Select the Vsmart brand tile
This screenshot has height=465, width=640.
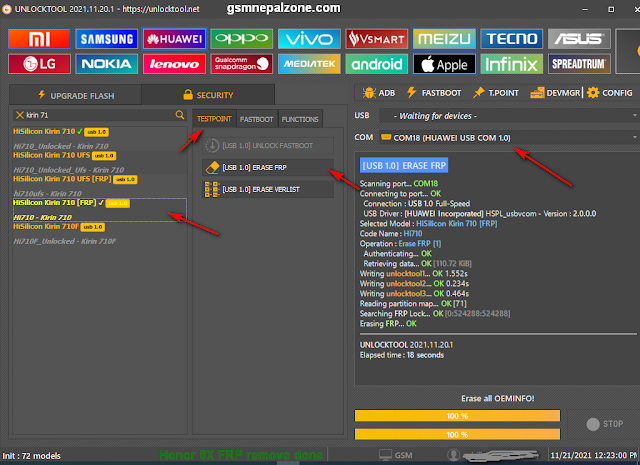pyautogui.click(x=377, y=39)
